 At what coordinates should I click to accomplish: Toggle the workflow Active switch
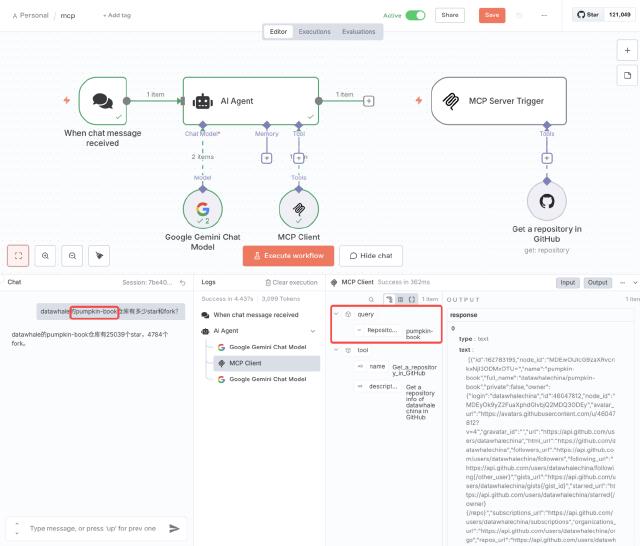pyautogui.click(x=415, y=15)
